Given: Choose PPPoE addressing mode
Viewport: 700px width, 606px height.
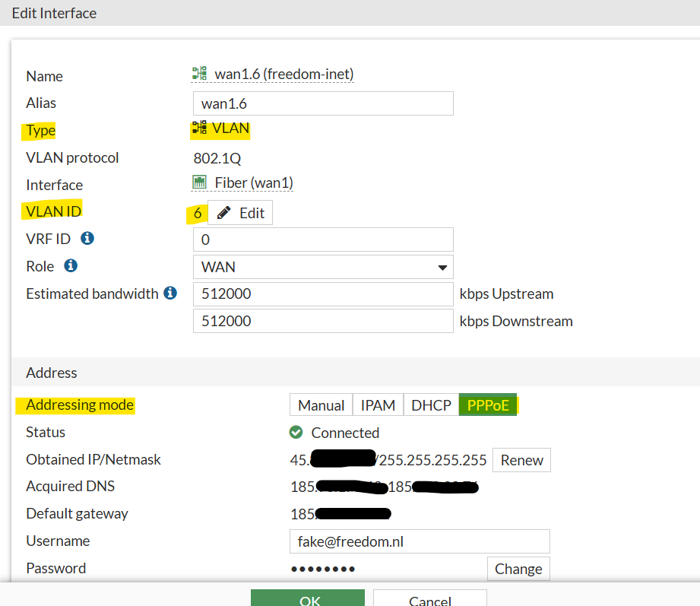Looking at the screenshot, I should (488, 405).
